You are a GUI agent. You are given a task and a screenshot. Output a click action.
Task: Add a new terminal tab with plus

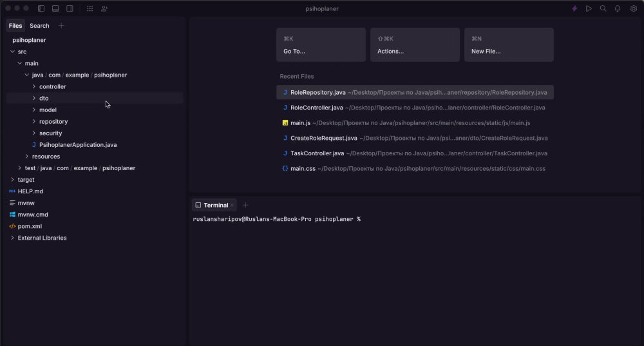(x=245, y=205)
